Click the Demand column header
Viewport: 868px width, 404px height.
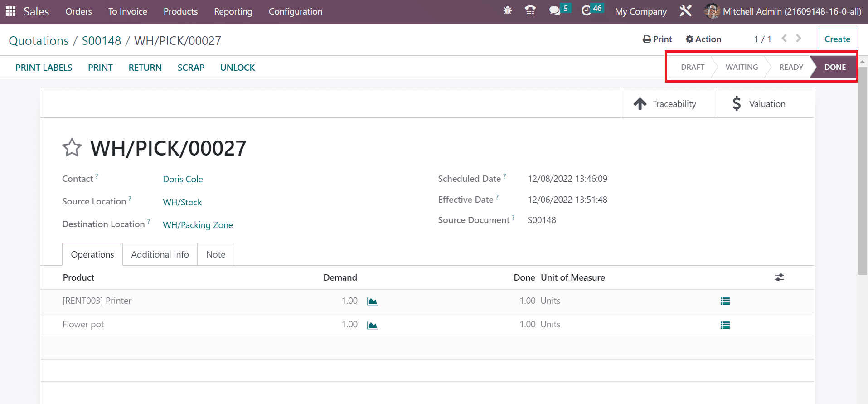(x=340, y=277)
